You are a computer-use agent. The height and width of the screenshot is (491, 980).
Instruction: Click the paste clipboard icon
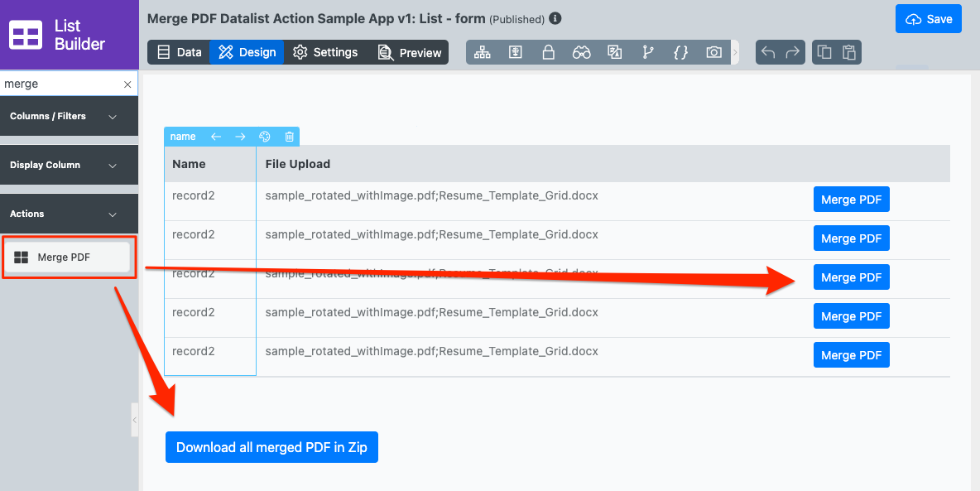848,52
